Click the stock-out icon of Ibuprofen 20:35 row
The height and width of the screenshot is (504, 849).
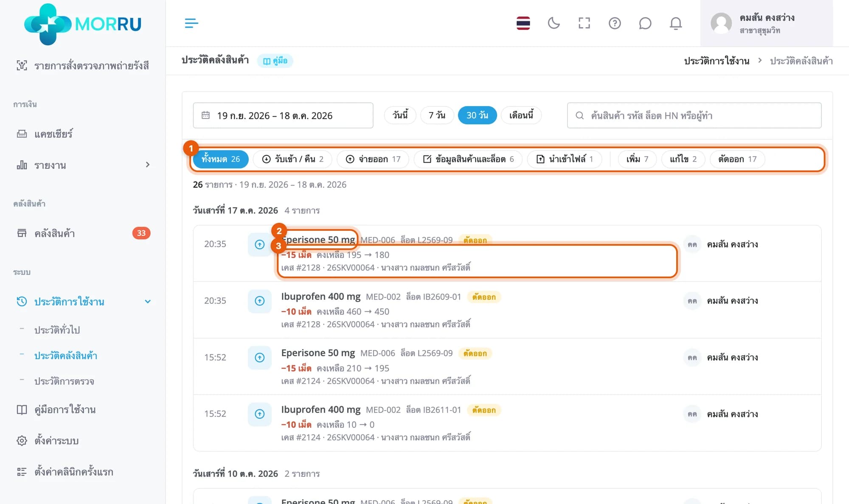pyautogui.click(x=260, y=301)
